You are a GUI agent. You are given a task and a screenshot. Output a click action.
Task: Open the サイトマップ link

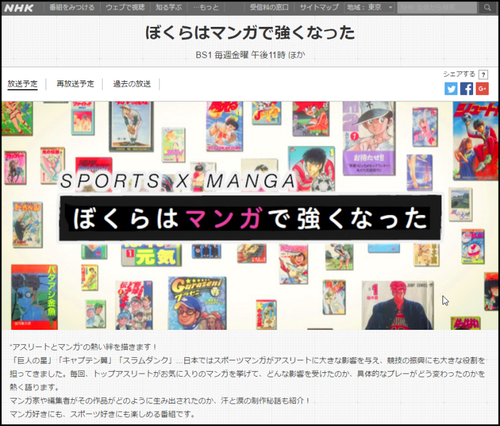[x=319, y=7]
